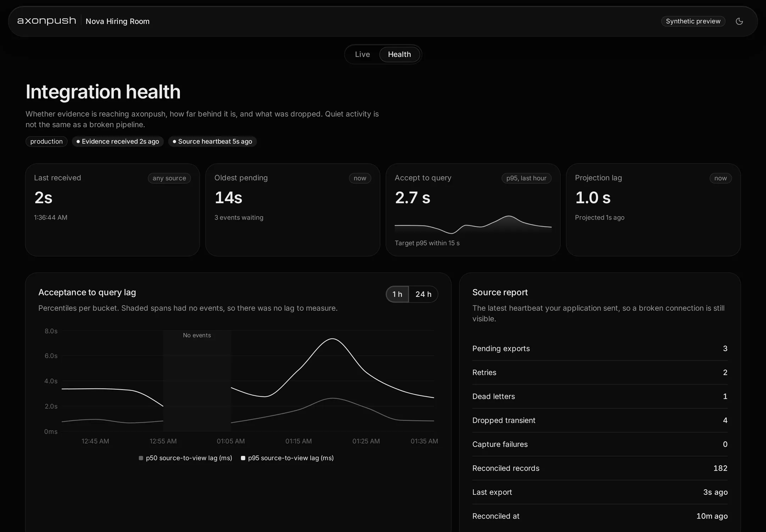Click the Retries row
766x532 pixels.
pyautogui.click(x=600, y=372)
